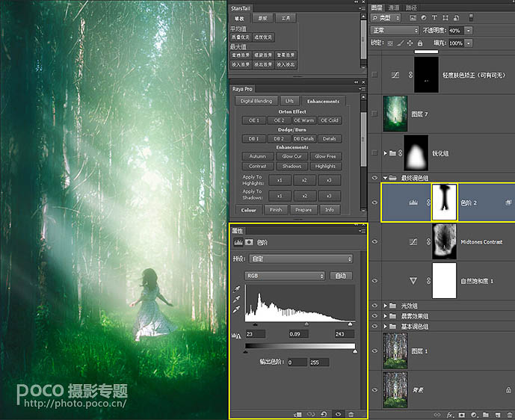515x420 pixels.
Task: Lock image pixels brush icon
Action: (x=400, y=43)
